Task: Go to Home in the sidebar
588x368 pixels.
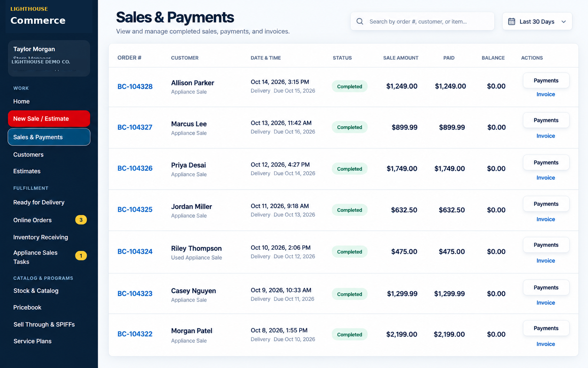Action: pos(22,101)
